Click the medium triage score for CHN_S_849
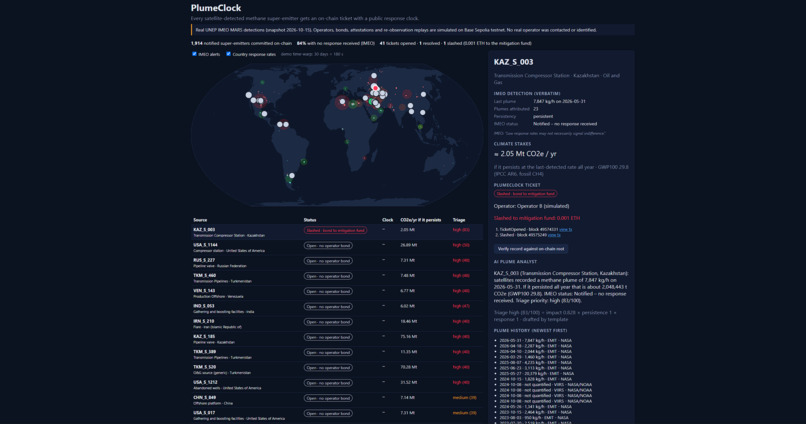 (x=464, y=398)
